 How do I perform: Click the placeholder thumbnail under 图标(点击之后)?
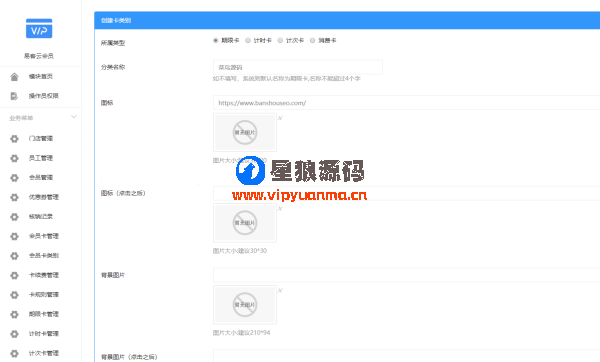245,223
